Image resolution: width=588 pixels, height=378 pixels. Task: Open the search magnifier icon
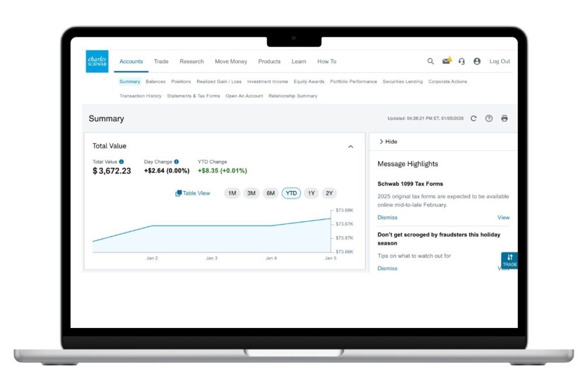pyautogui.click(x=431, y=61)
